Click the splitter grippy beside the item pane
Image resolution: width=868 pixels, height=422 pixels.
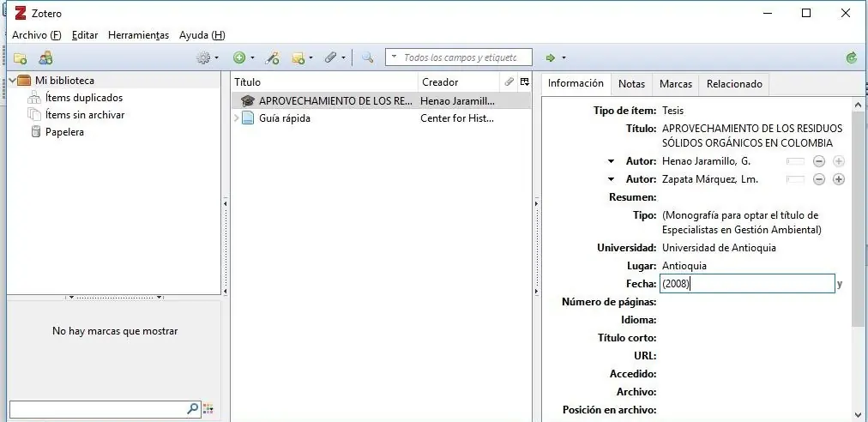536,247
